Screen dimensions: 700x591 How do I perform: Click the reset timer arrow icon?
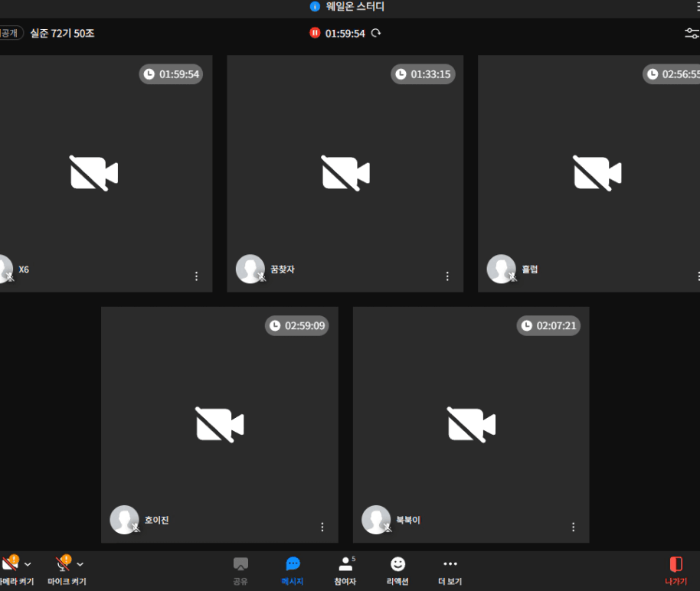pos(376,33)
